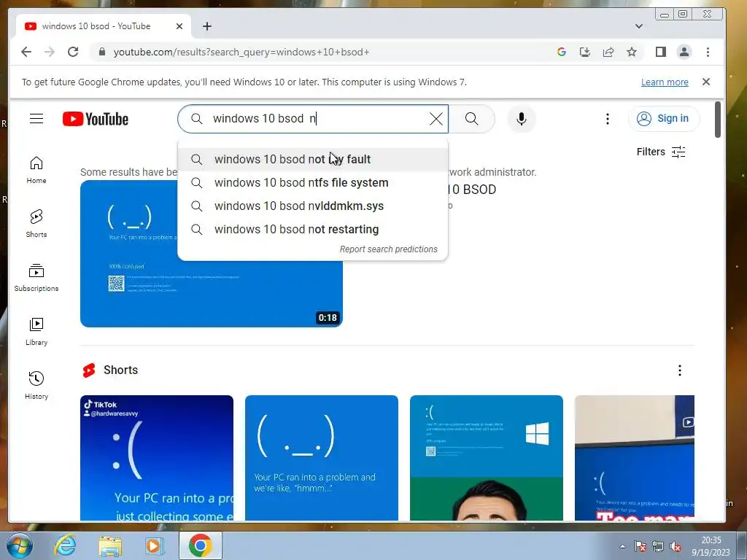The width and height of the screenshot is (747, 560).
Task: Open Subscriptions in sidebar
Action: [x=36, y=278]
